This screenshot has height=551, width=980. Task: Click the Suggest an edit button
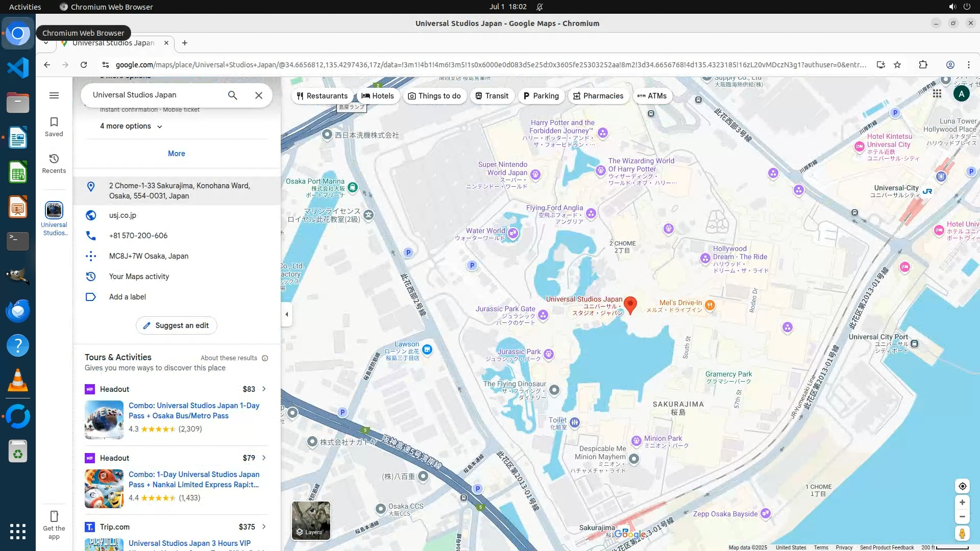tap(176, 325)
